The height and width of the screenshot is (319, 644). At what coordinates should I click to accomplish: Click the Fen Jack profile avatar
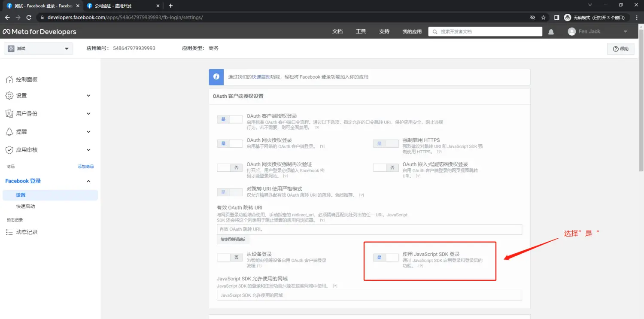pyautogui.click(x=571, y=32)
